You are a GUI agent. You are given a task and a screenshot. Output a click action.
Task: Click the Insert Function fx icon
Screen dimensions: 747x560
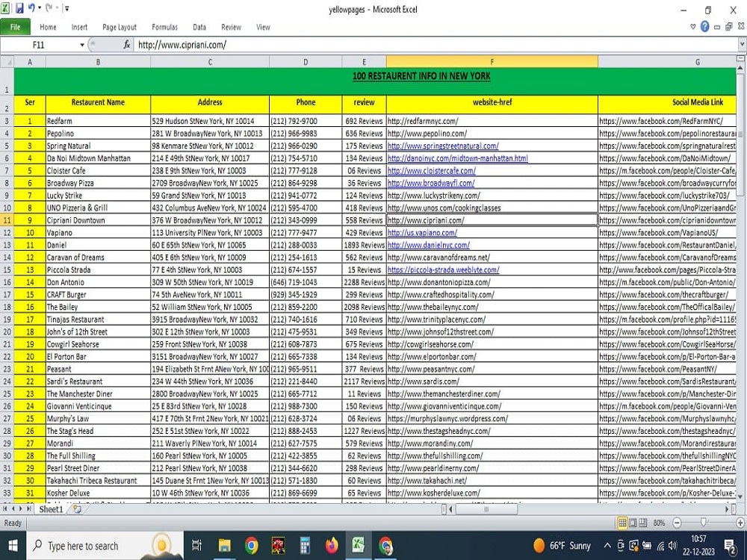point(127,45)
